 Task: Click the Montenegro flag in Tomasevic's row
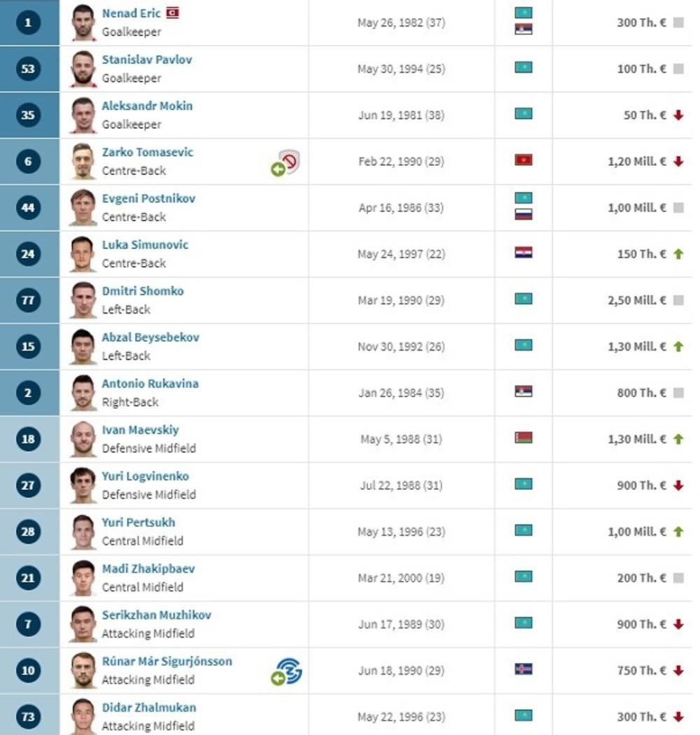tap(523, 161)
